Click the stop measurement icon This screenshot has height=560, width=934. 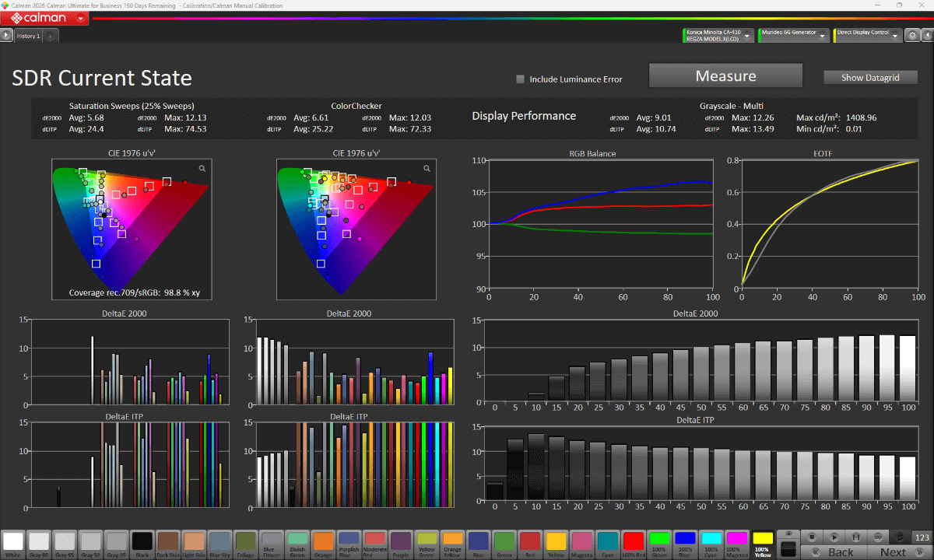[811, 537]
